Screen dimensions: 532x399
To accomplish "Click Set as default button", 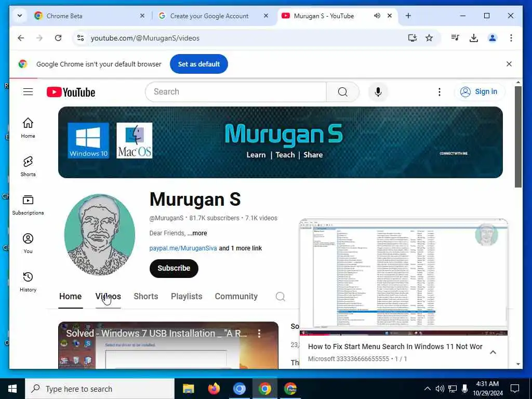I will pos(199,64).
